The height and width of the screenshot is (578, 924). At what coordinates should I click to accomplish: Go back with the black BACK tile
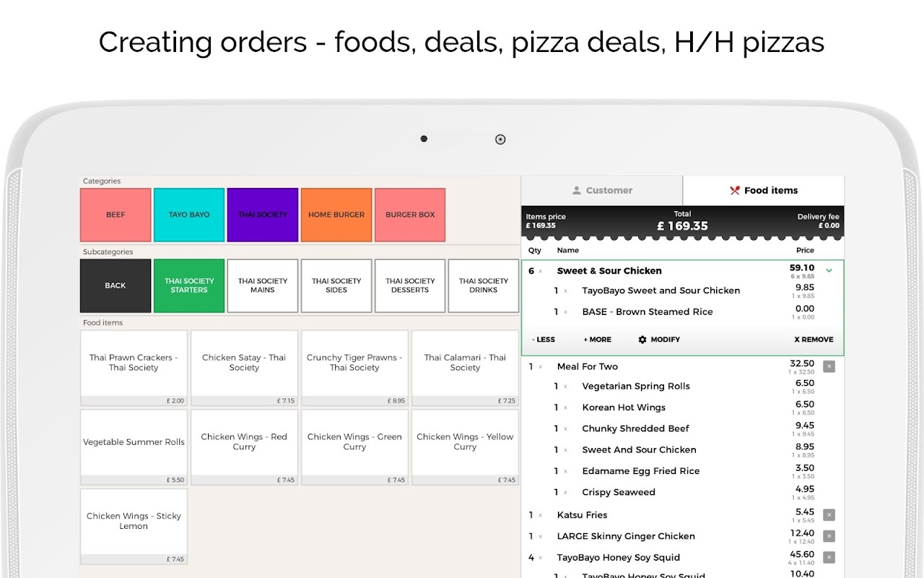[x=115, y=285]
